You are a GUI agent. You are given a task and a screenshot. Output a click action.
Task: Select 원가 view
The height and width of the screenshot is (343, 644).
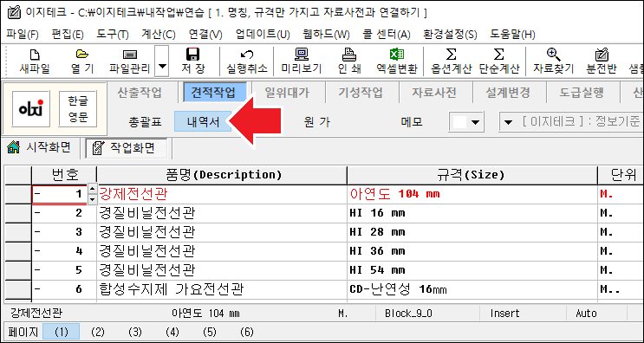[317, 122]
